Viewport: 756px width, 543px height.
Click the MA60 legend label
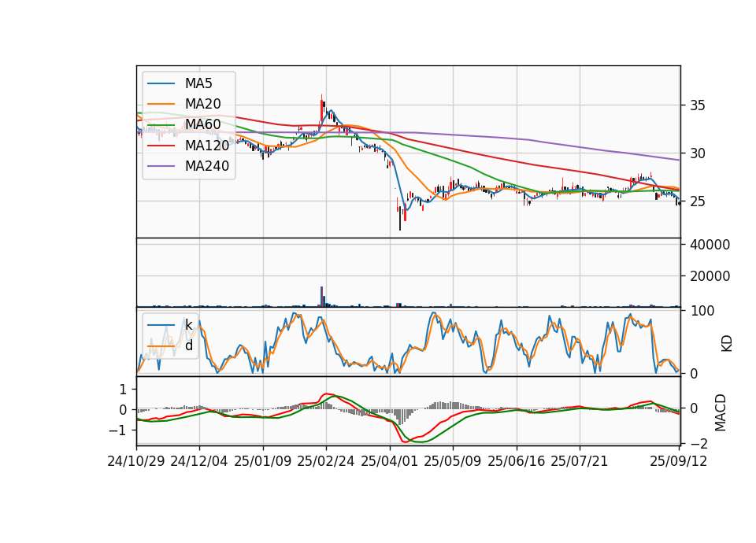[202, 124]
